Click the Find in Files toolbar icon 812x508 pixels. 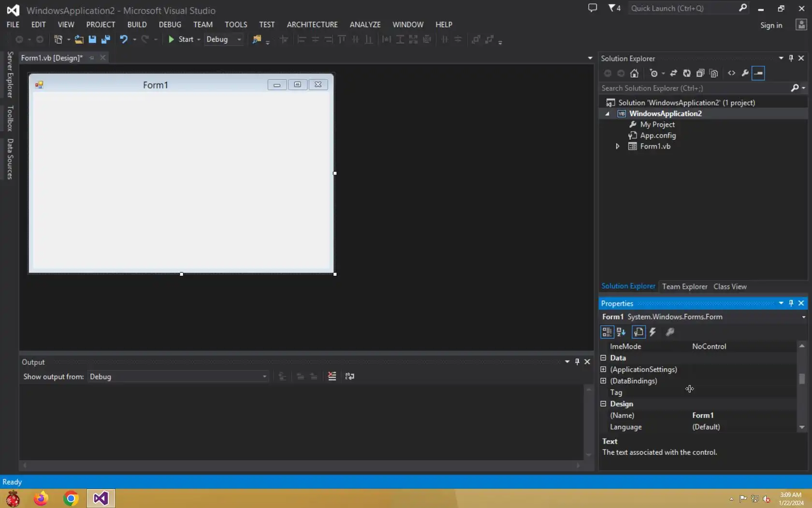point(257,40)
